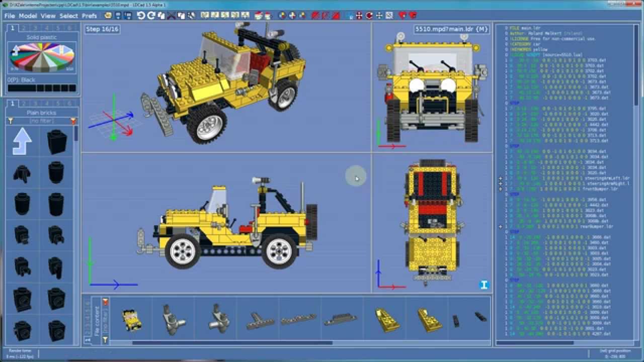This screenshot has width=644, height=362.
Task: Click the undo arrow icon
Action: (x=141, y=16)
